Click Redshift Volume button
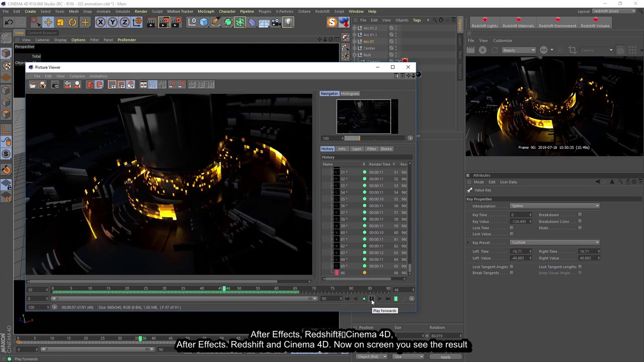The height and width of the screenshot is (362, 644). (x=595, y=23)
